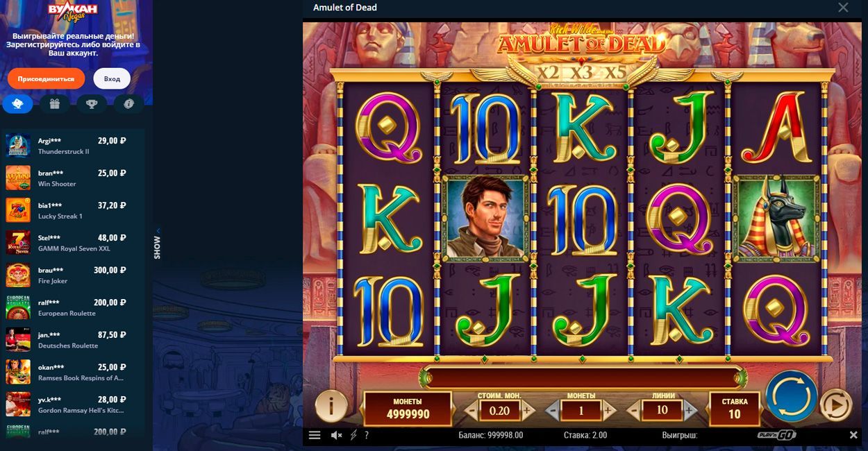Open the gift bonuses tab

point(55,103)
